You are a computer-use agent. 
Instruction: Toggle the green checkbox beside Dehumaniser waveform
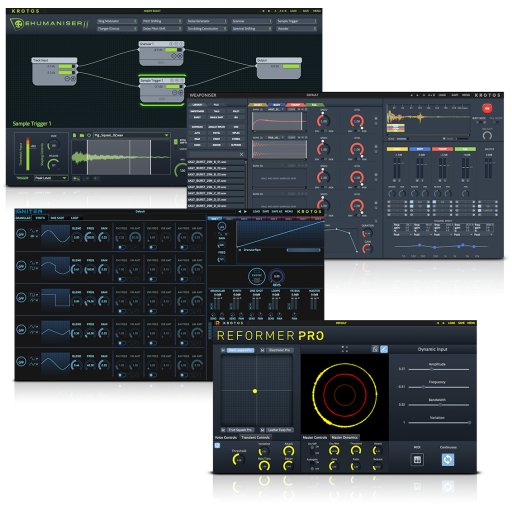coord(176,142)
